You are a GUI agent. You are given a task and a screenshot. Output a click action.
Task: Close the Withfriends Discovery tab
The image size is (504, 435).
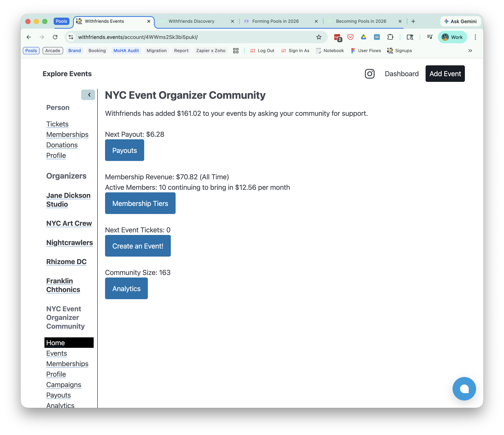click(x=232, y=21)
